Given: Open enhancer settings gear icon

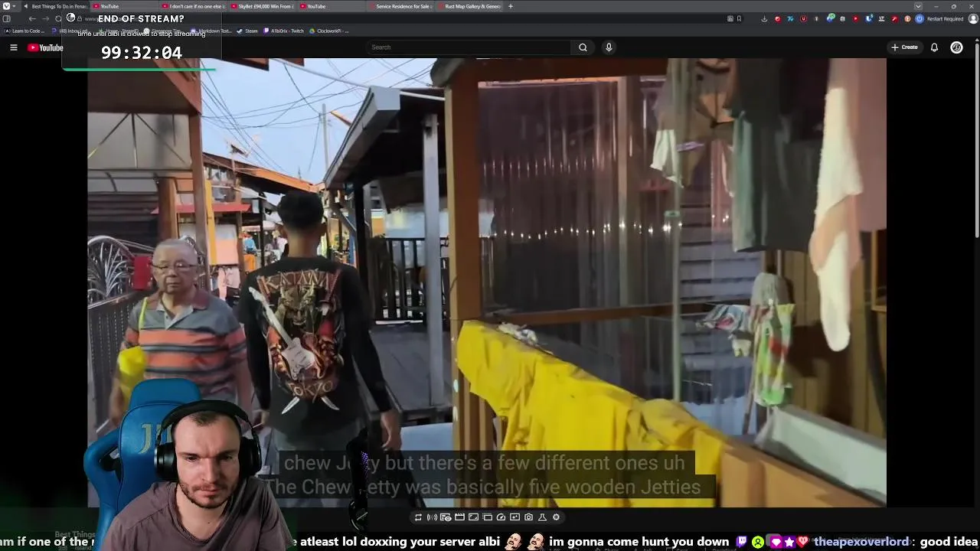Looking at the screenshot, I should coord(556,517).
